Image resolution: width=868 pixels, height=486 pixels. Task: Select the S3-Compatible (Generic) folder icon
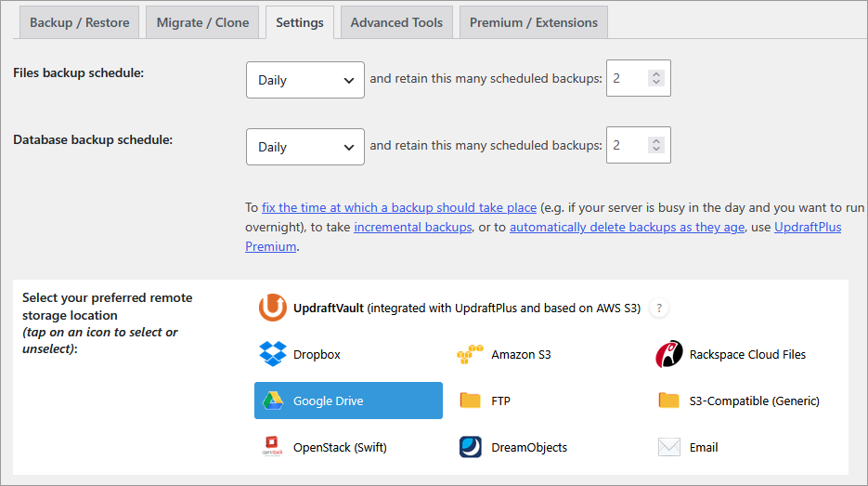click(668, 401)
